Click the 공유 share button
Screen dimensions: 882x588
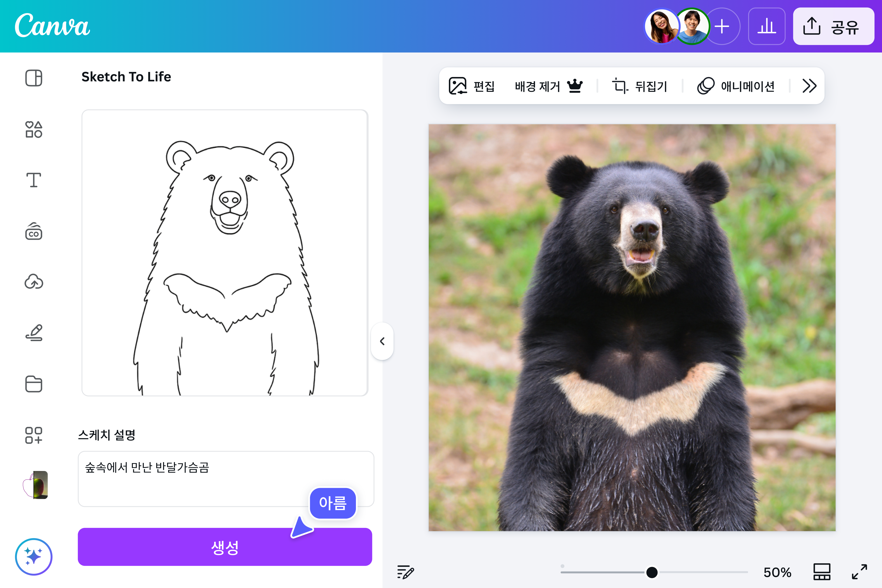click(833, 26)
